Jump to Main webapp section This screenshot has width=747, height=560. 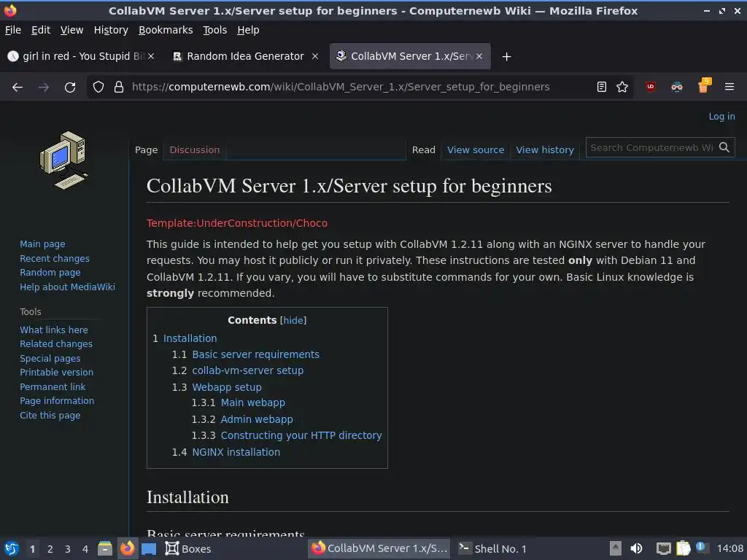[x=253, y=402]
